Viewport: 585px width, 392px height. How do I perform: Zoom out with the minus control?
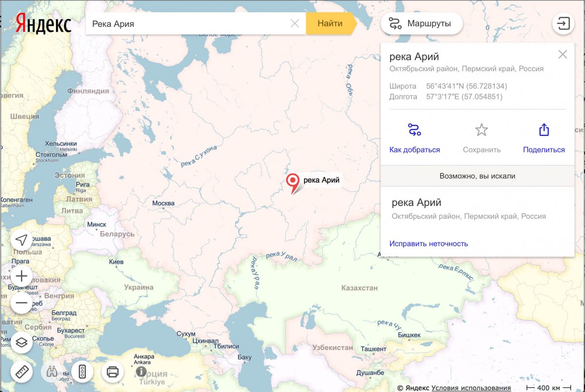pyautogui.click(x=21, y=302)
